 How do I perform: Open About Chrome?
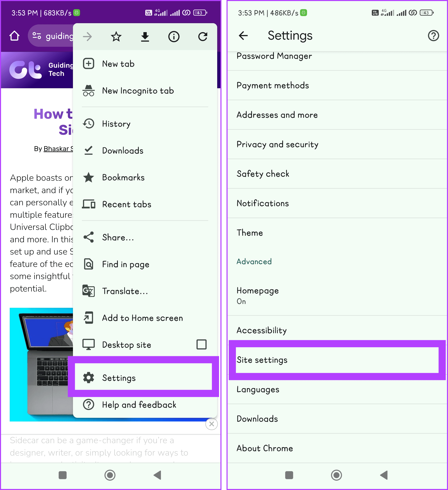click(x=337, y=448)
